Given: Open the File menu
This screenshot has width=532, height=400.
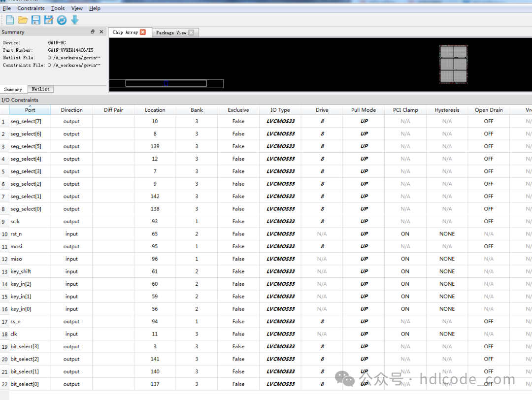Looking at the screenshot, I should (x=7, y=8).
